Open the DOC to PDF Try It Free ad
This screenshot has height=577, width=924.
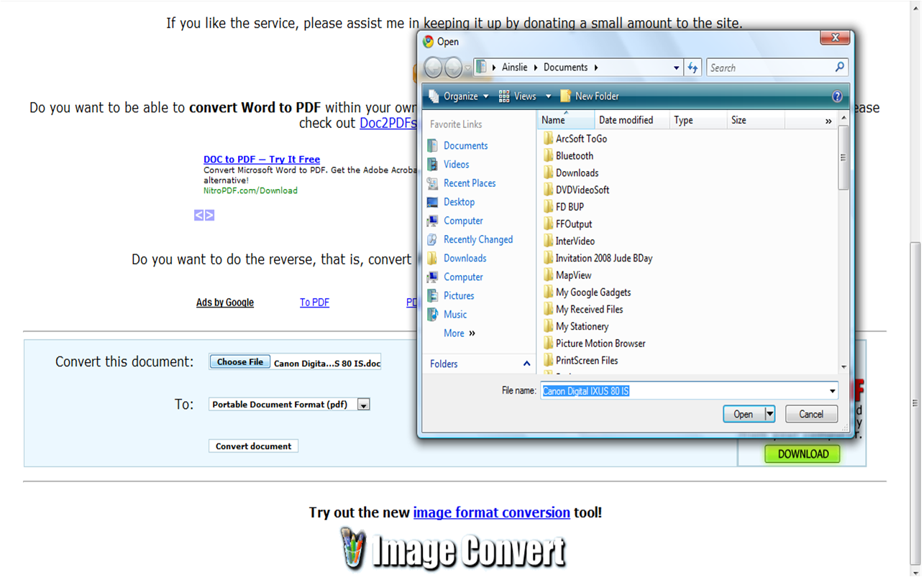click(262, 160)
